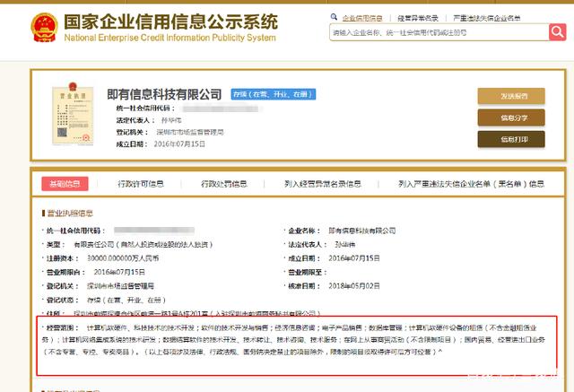Click the 经营范围 label
This screenshot has height=392, width=574.
point(62,327)
